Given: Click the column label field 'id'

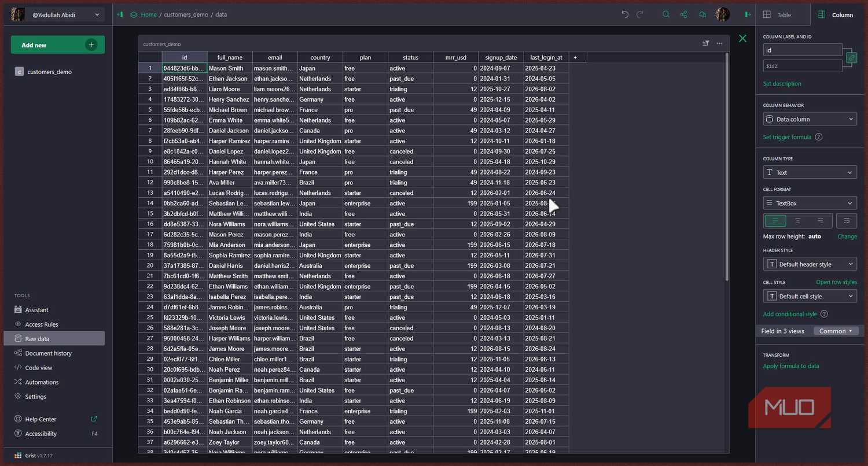Looking at the screenshot, I should (x=803, y=50).
